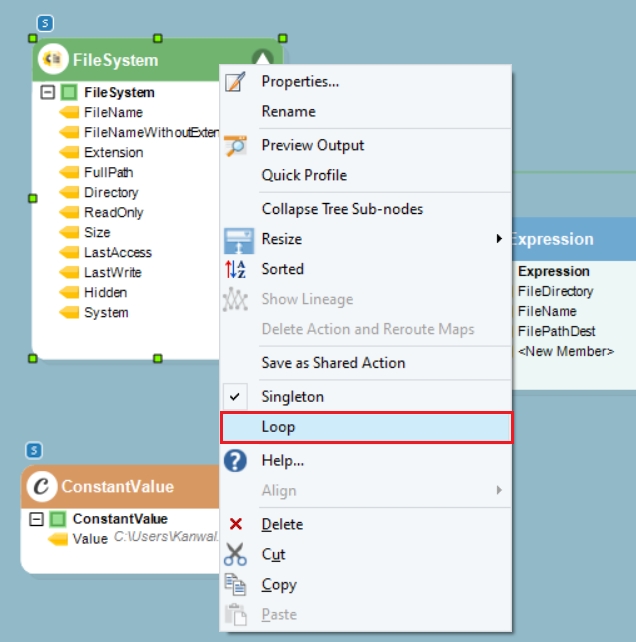Select the ReadOnly field
636x642 pixels.
tap(113, 212)
